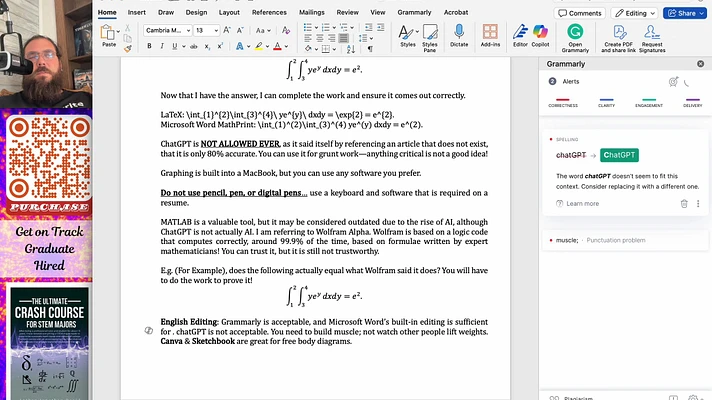Click the Paste clipboard icon
The height and width of the screenshot is (400, 712).
tap(108, 34)
